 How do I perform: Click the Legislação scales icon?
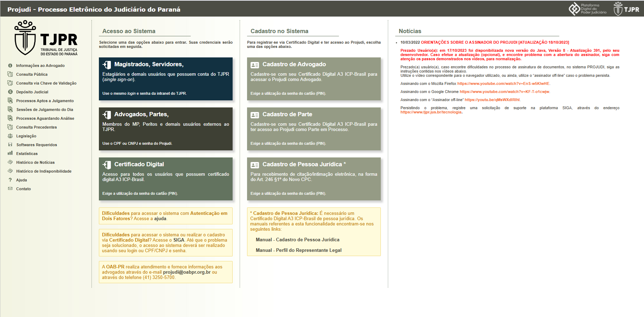tap(10, 136)
